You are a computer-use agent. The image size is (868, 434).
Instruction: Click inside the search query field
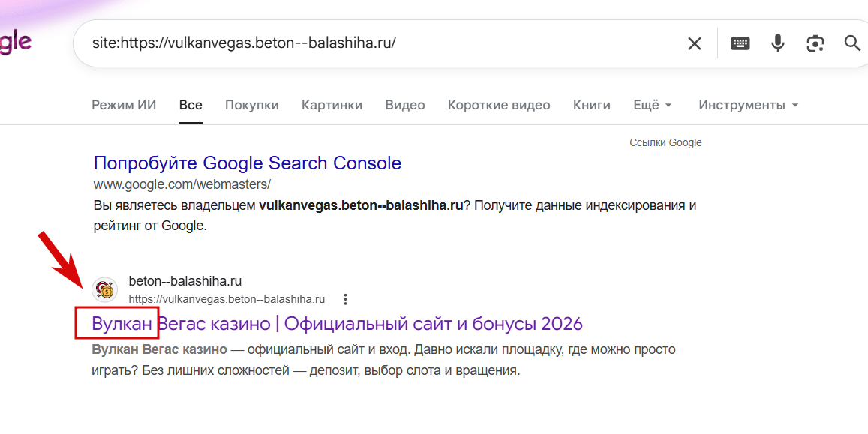[375, 43]
